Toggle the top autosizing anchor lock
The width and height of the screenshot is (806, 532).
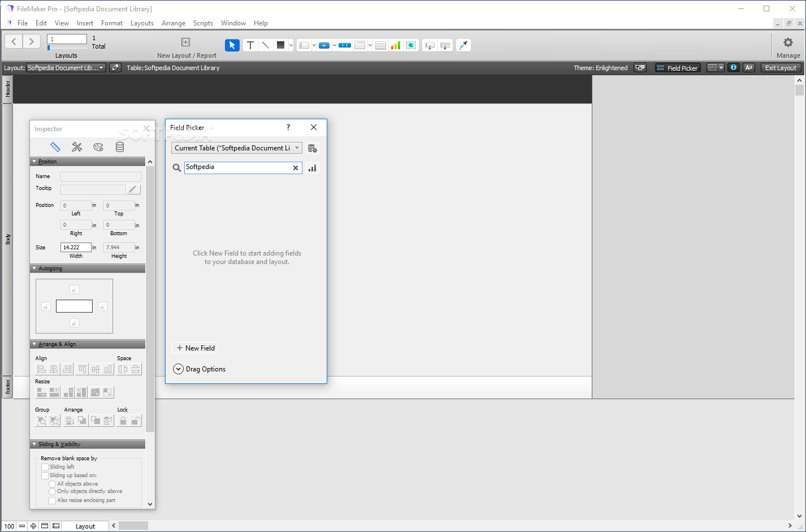[74, 289]
